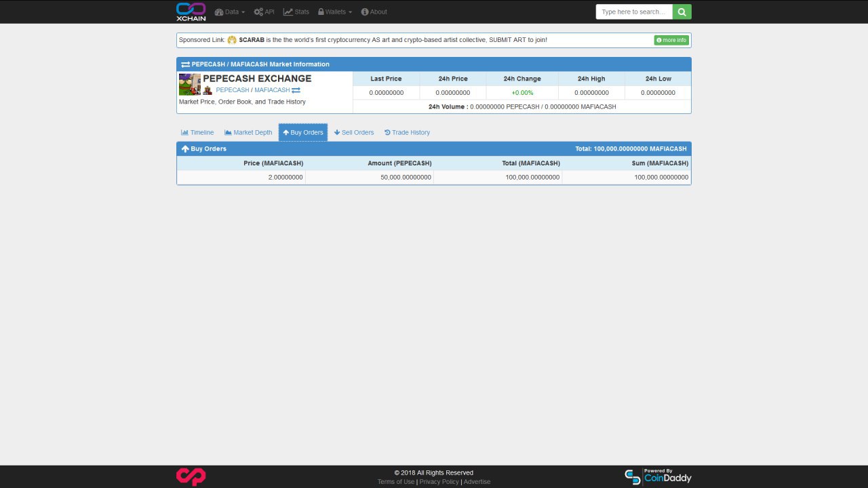868x488 pixels.
Task: Click the SCARAB sponsored link
Action: point(252,40)
